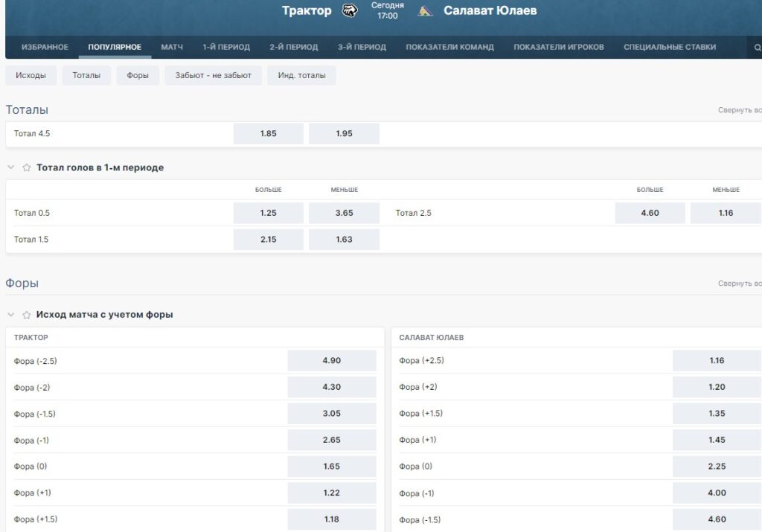Filter by 'Забьют - не забьют' chip
Image resolution: width=762 pixels, height=532 pixels.
214,75
